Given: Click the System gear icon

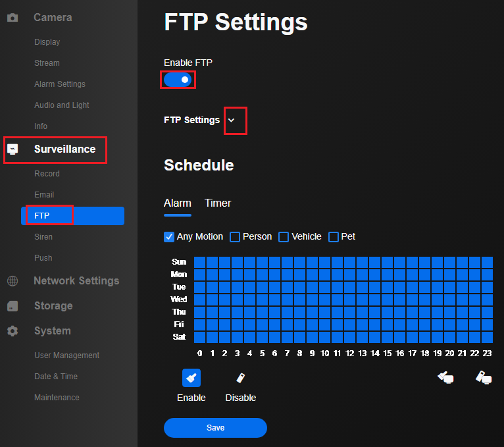Looking at the screenshot, I should point(13,331).
